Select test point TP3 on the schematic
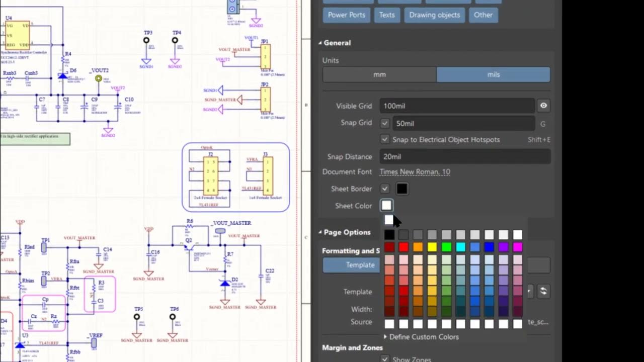The image size is (644, 362). tap(146, 40)
